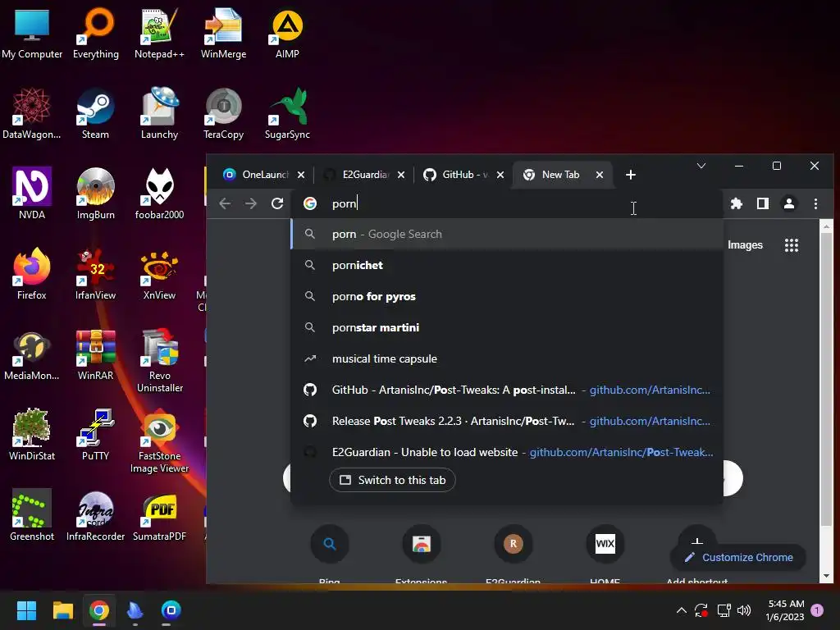The width and height of the screenshot is (840, 630).
Task: Open the DataWagon desktop shortcut
Action: [x=32, y=113]
